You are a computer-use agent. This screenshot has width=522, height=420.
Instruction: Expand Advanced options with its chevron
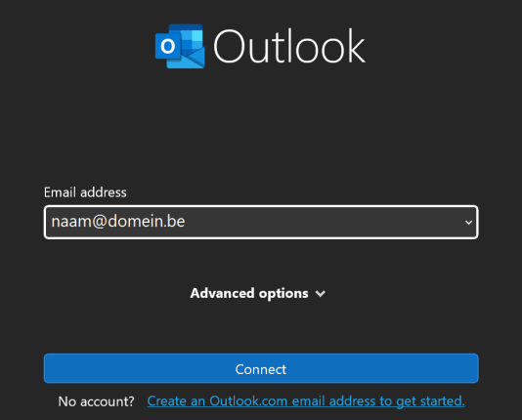tap(321, 294)
